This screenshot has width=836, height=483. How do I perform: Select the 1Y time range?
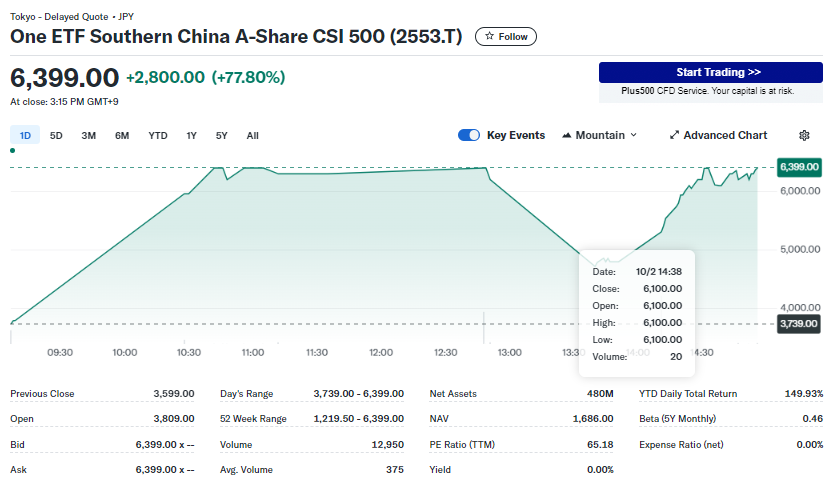tap(191, 135)
